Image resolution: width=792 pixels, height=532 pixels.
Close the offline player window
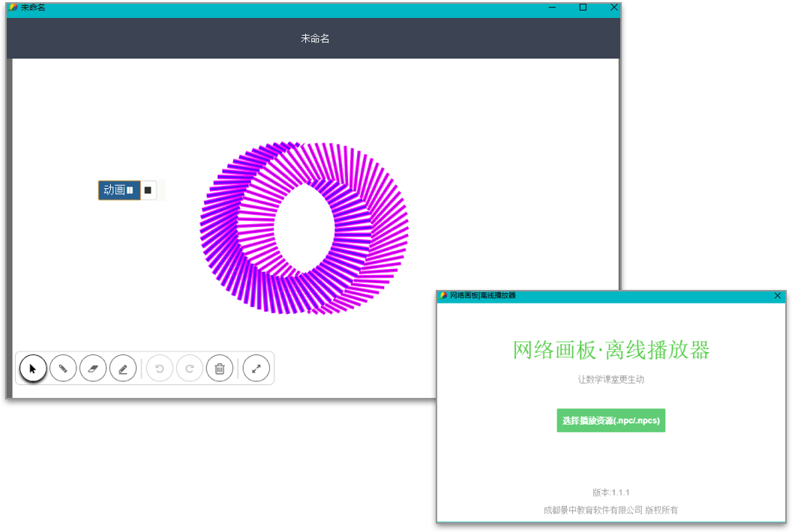[x=778, y=296]
